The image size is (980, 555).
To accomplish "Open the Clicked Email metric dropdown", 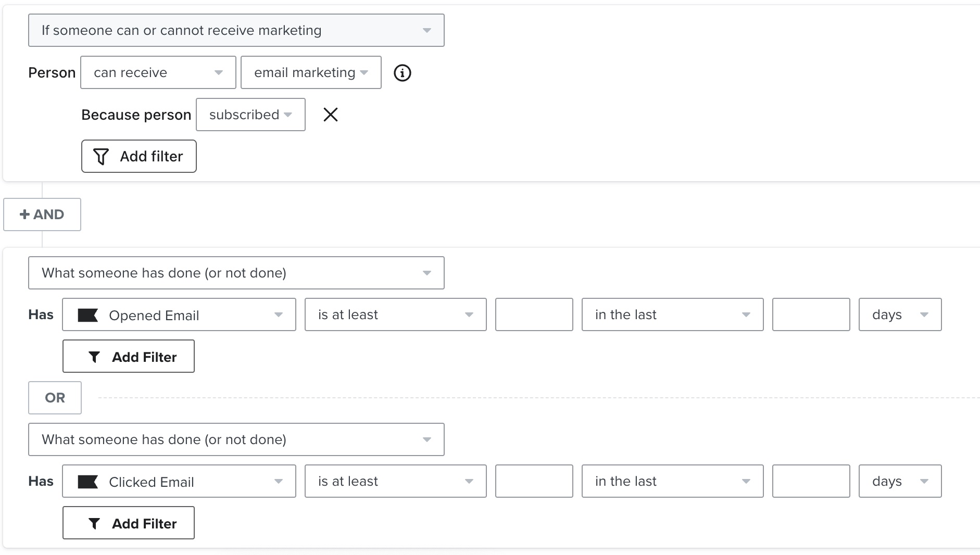I will 179,481.
